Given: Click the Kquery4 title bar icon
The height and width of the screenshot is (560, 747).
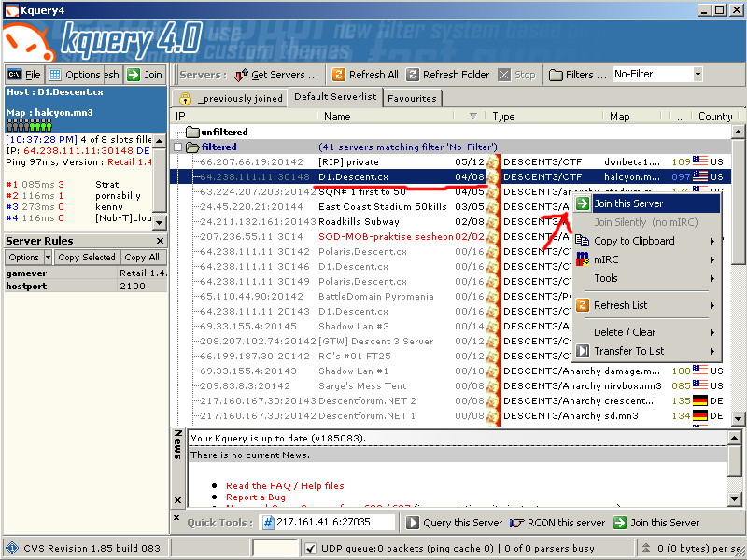Looking at the screenshot, I should tap(11, 10).
